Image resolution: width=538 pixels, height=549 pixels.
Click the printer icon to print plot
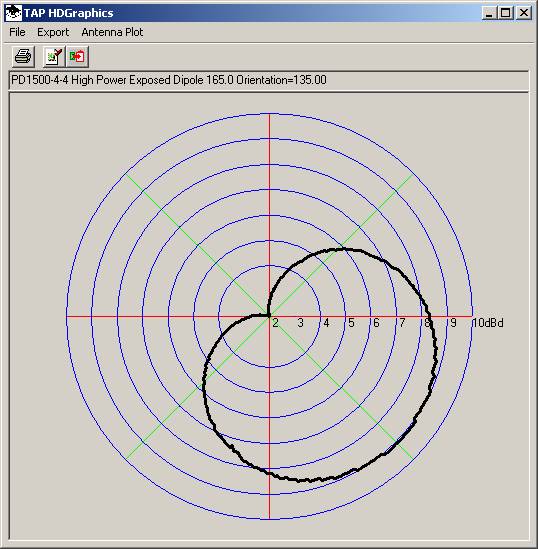click(x=23, y=56)
